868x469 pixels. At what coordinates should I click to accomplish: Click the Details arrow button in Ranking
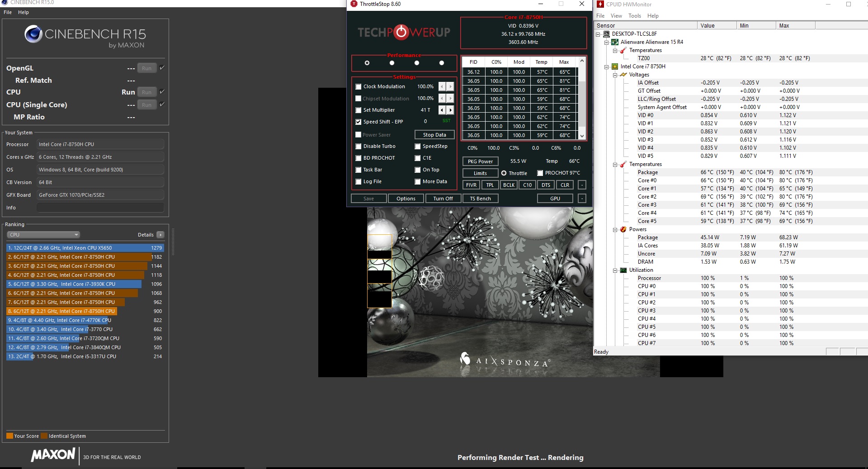(x=160, y=235)
